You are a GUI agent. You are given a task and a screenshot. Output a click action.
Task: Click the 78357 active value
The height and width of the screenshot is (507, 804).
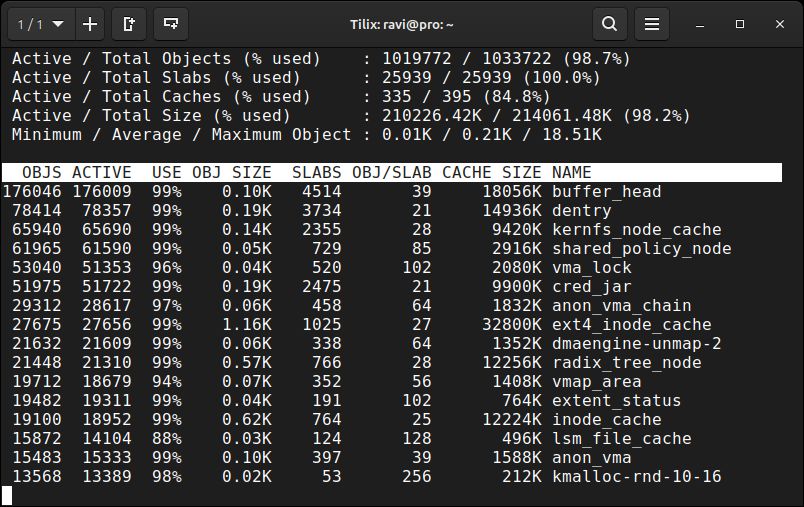107,211
